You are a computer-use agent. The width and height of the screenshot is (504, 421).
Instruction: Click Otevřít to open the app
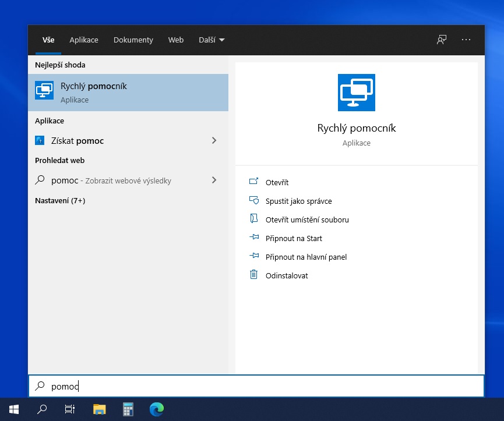[x=277, y=182]
